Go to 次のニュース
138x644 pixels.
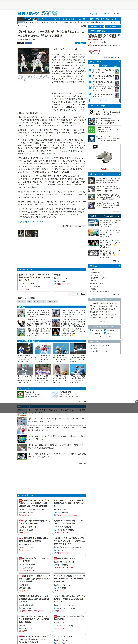click(x=80, y=226)
